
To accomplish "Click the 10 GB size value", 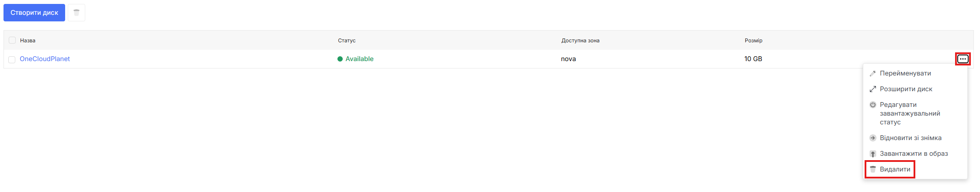I will pyautogui.click(x=753, y=59).
